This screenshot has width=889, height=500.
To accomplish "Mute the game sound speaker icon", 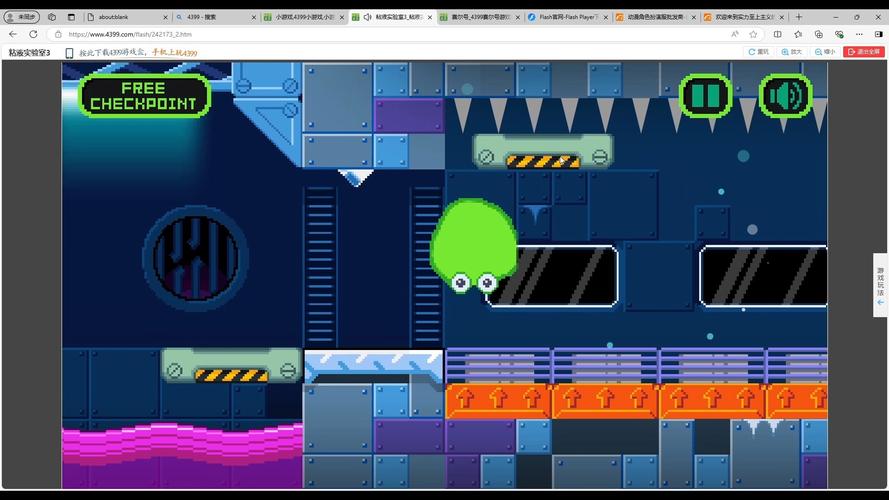I will [x=785, y=96].
